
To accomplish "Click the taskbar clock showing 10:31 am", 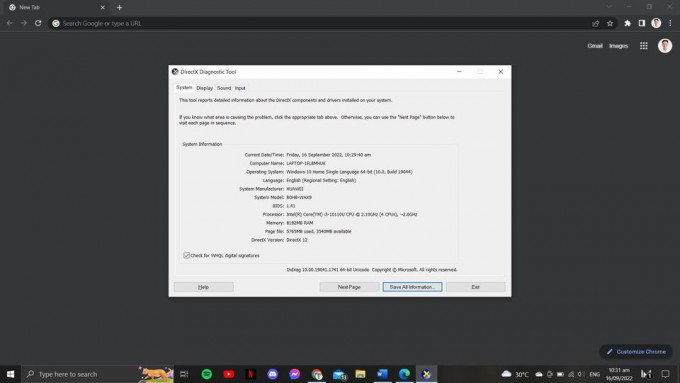I will click(x=619, y=374).
